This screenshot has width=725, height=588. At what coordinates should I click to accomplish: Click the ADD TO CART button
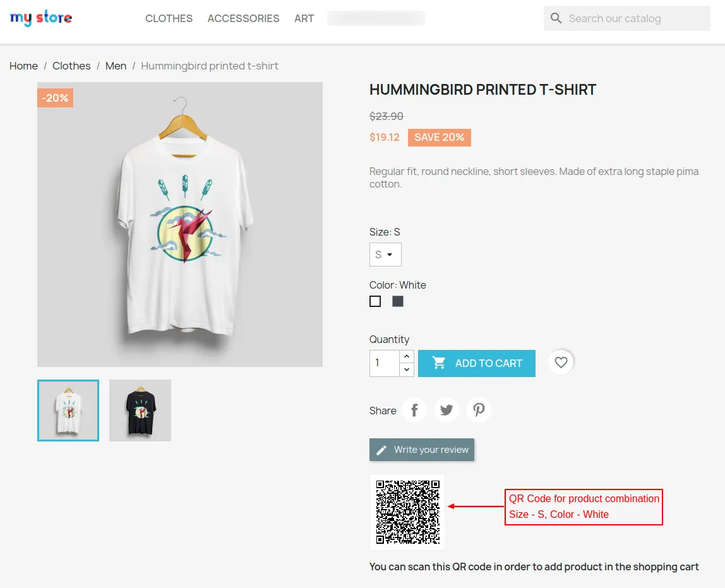point(477,363)
